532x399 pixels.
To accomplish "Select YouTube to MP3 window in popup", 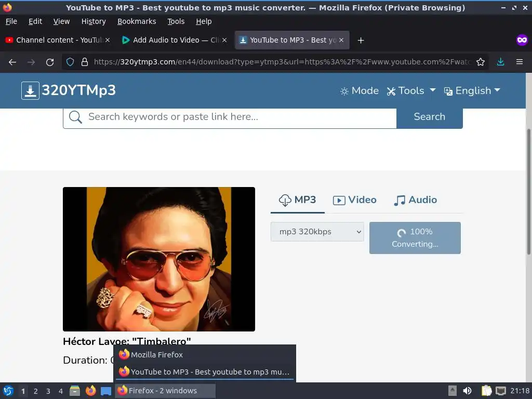I will (x=205, y=372).
